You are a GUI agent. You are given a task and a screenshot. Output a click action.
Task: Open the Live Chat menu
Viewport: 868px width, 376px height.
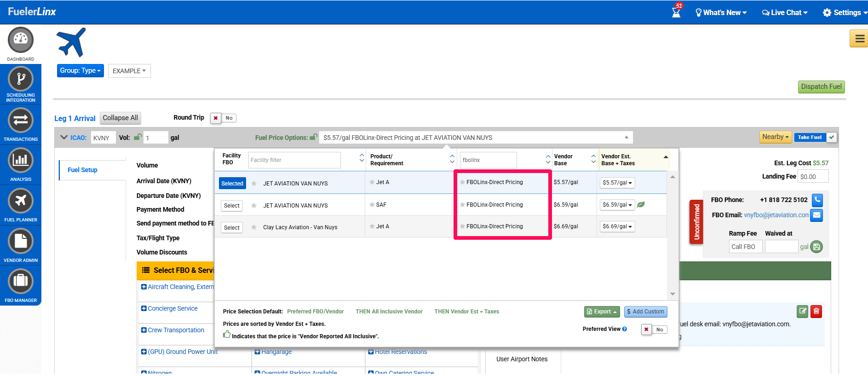[785, 12]
